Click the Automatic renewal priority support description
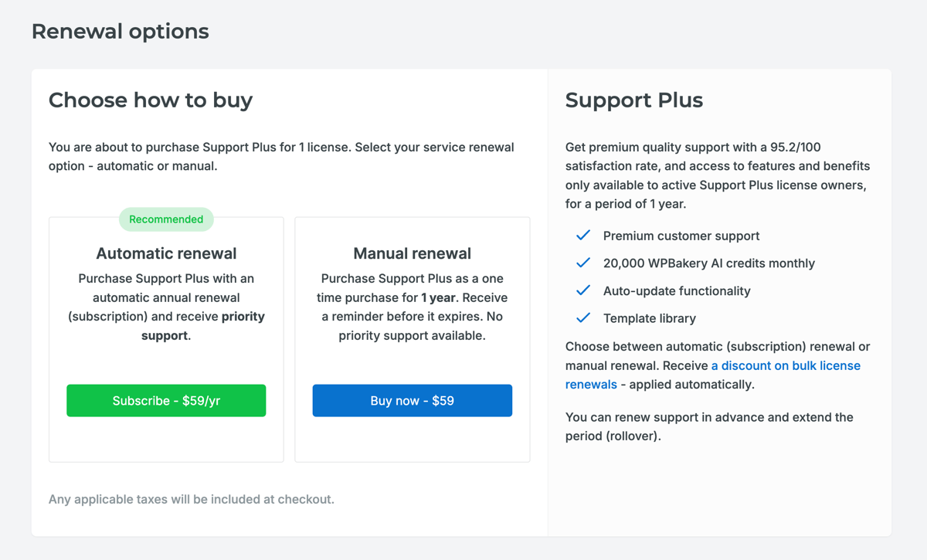 pos(166,307)
